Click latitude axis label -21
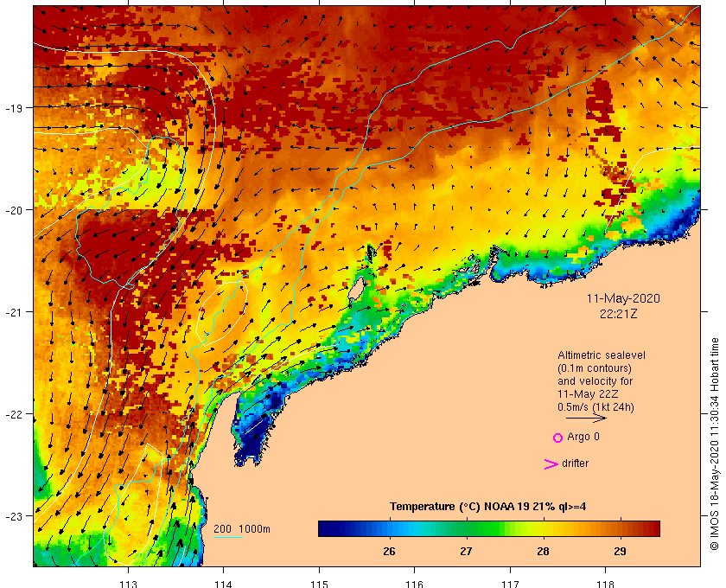 pyautogui.click(x=14, y=312)
